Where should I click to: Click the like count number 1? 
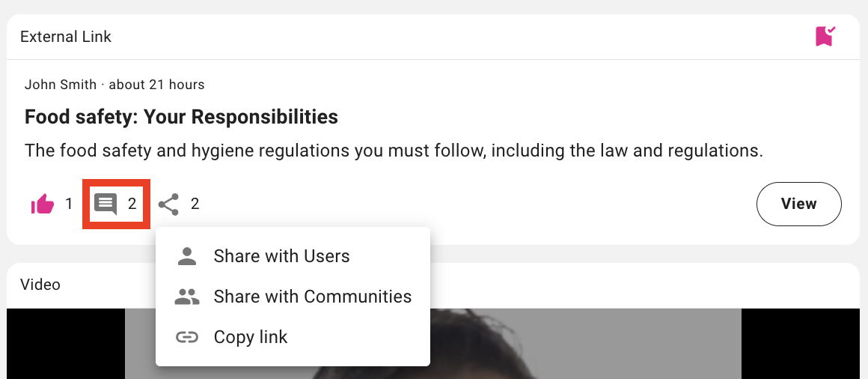click(69, 204)
